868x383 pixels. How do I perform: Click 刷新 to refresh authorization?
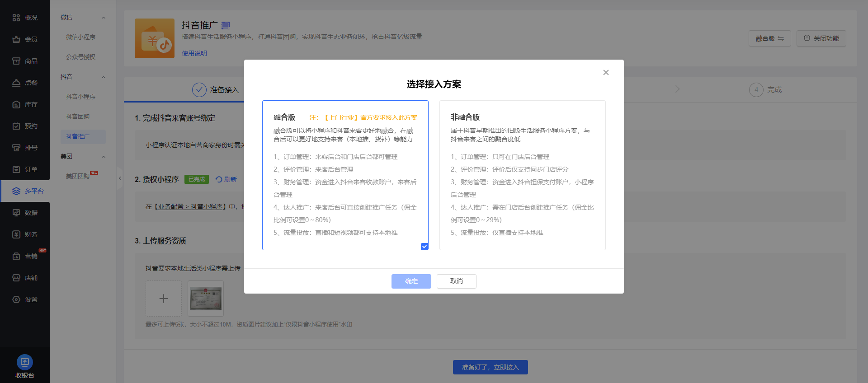[226, 179]
